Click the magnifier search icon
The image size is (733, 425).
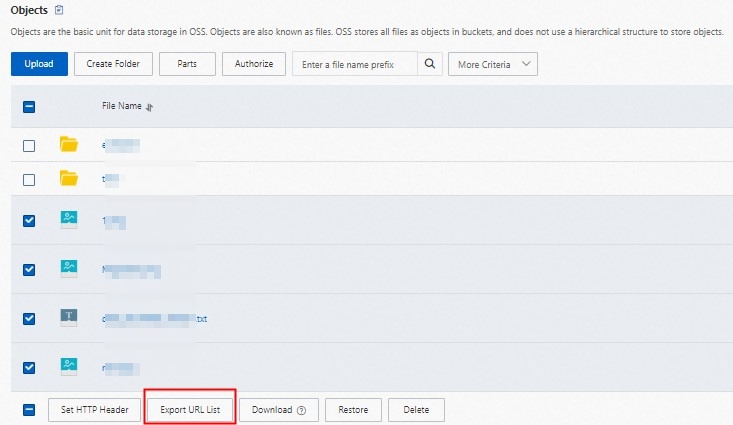tap(430, 64)
